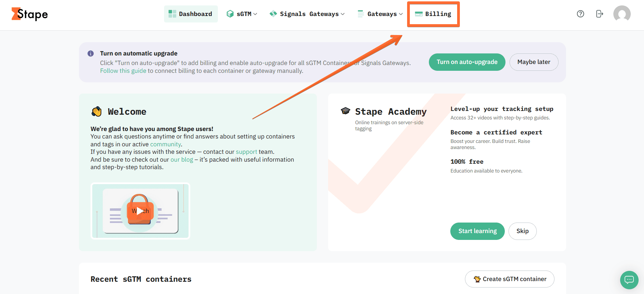Viewport: 644px width, 294px height.
Task: Click the profile avatar
Action: click(x=622, y=14)
